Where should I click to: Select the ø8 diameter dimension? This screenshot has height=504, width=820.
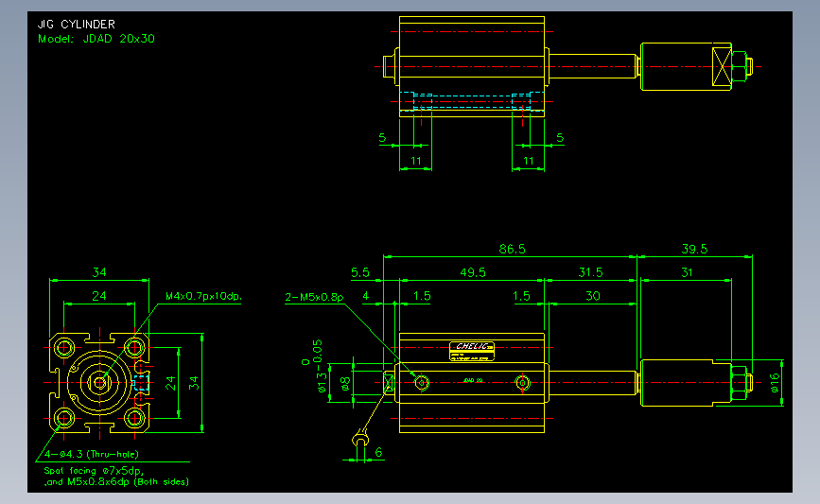345,384
